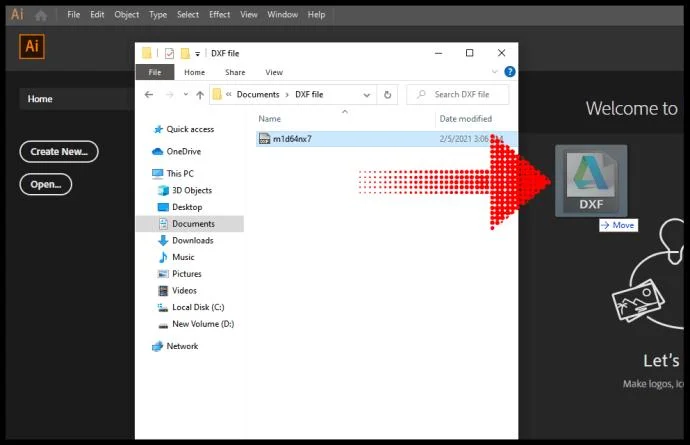
Task: Switch to the Explorer Home ribbon tab
Action: click(195, 72)
